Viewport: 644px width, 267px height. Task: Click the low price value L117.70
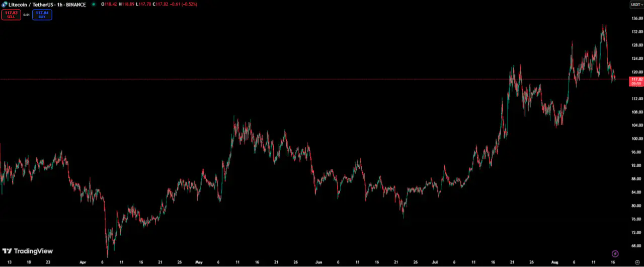tap(143, 4)
